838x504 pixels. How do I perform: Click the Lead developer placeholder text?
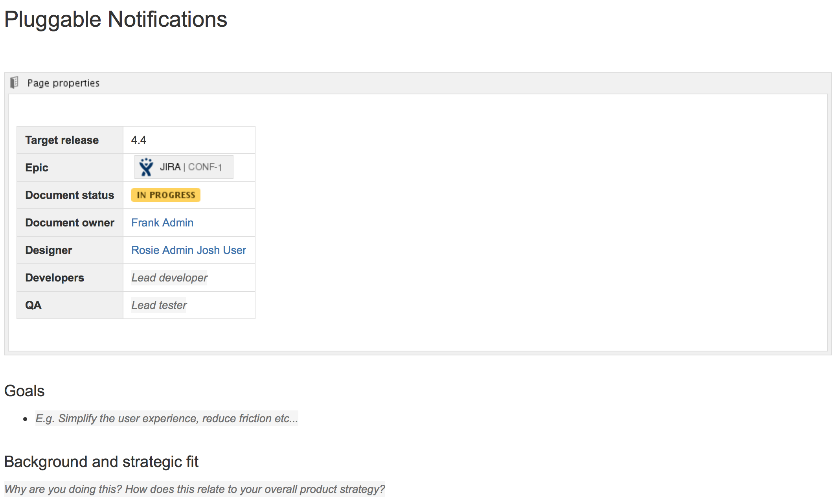(169, 278)
